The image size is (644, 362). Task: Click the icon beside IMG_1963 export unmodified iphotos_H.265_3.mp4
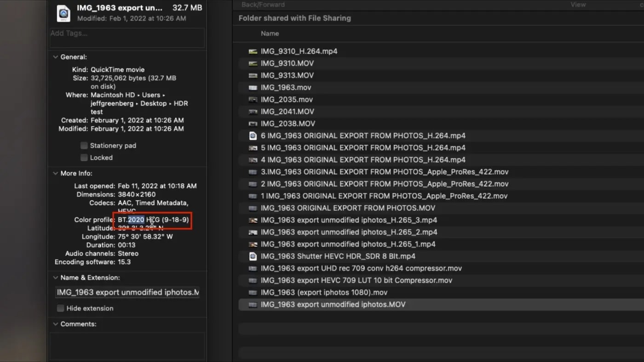click(253, 220)
